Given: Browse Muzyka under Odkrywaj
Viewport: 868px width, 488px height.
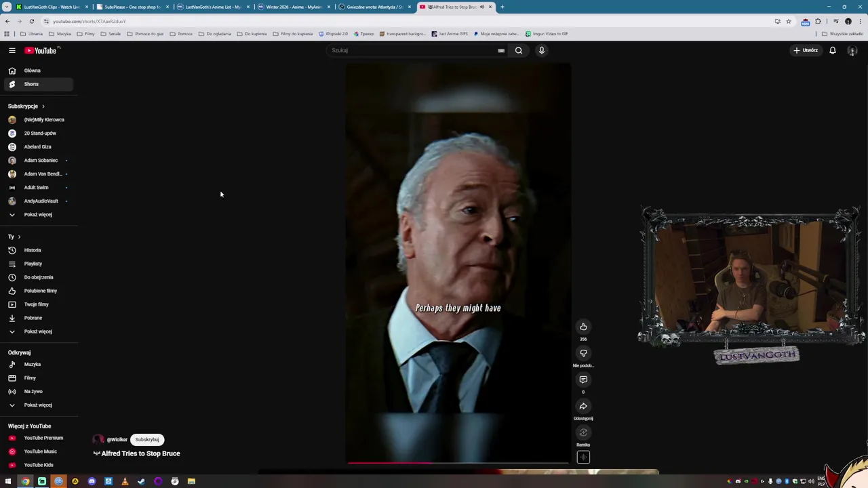Looking at the screenshot, I should 38,364.
